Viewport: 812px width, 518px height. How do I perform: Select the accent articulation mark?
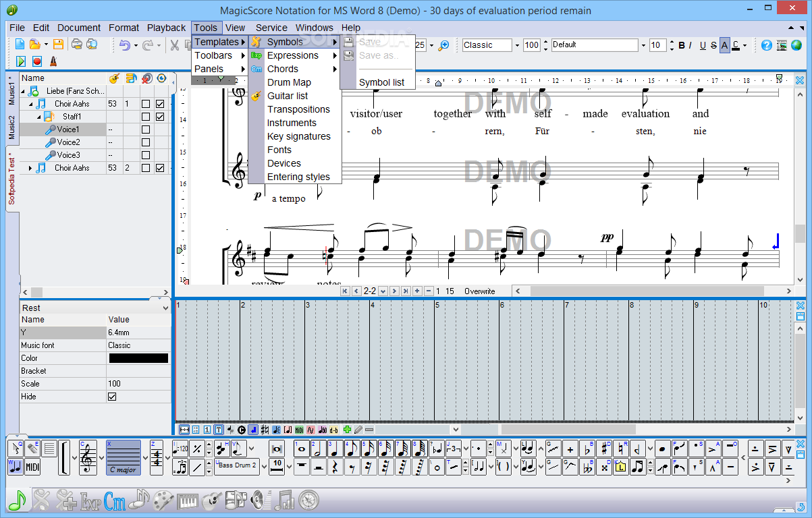712,449
